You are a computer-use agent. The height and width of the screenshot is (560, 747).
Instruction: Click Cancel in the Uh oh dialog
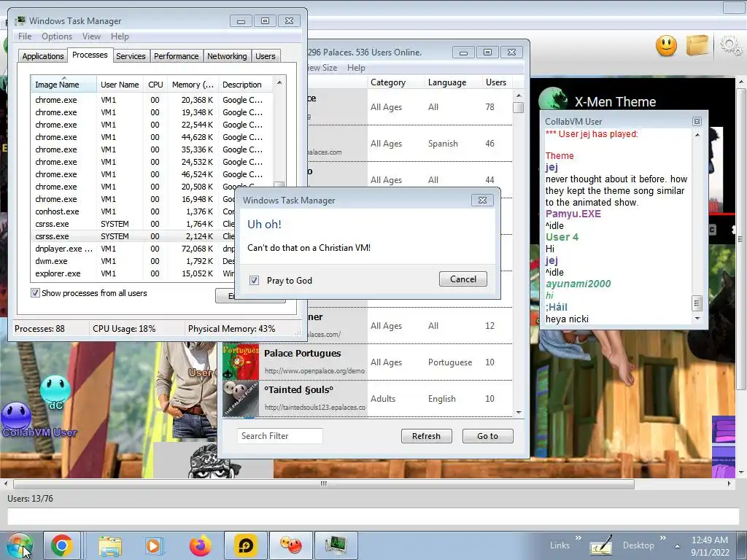point(463,279)
